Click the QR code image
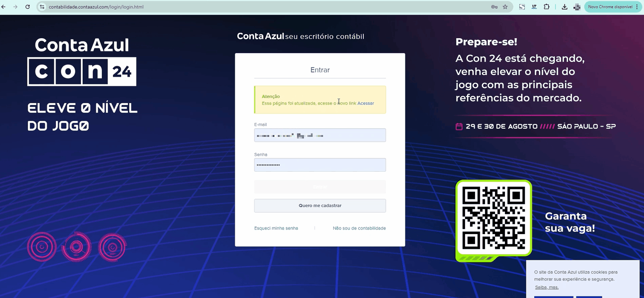Screen dimensions: 644x298 (494, 218)
